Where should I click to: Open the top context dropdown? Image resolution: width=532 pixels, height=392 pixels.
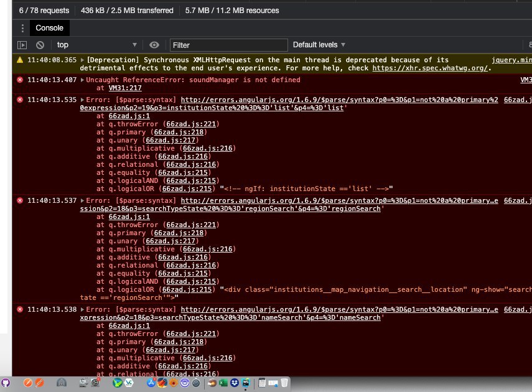[x=96, y=45]
